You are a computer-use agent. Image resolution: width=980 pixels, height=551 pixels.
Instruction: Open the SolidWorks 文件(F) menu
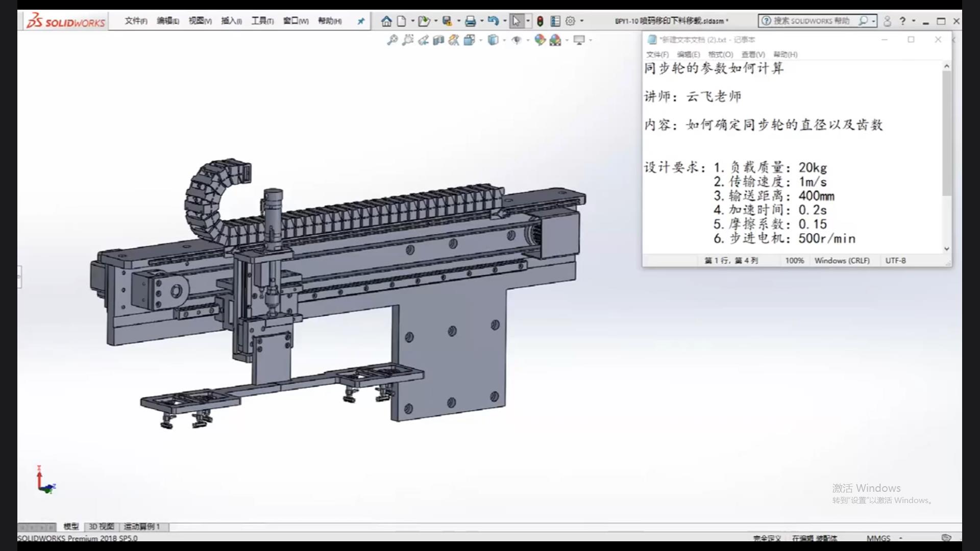pyautogui.click(x=136, y=21)
